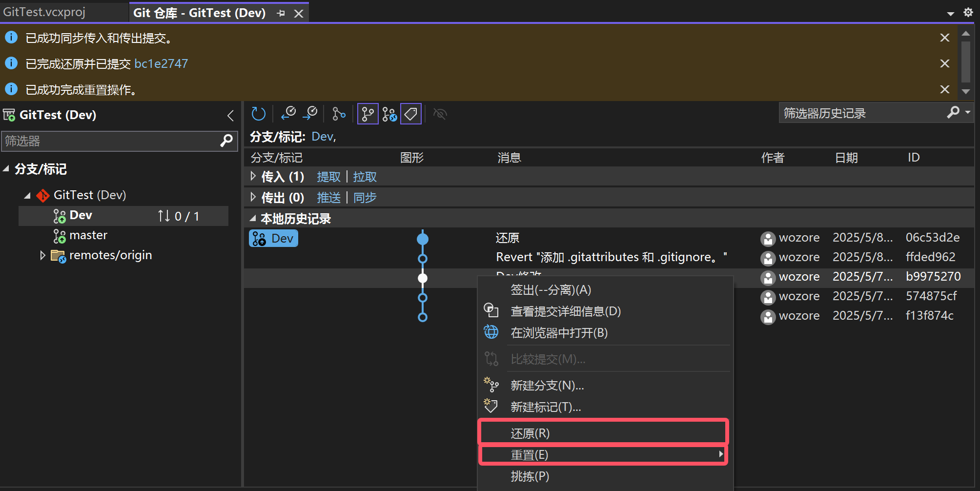The height and width of the screenshot is (491, 980).
Task: Toggle show remote branches button
Action: click(389, 114)
